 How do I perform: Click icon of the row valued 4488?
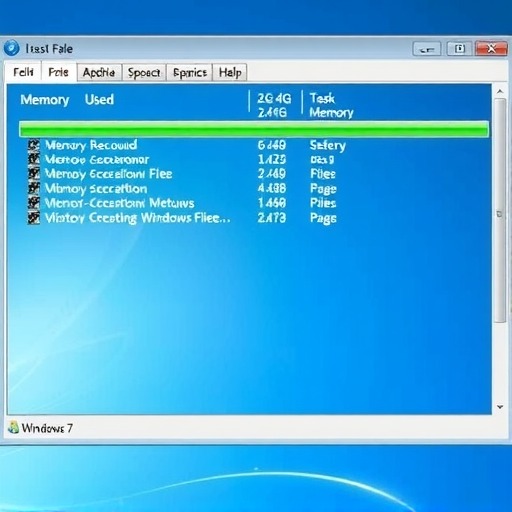[x=33, y=188]
